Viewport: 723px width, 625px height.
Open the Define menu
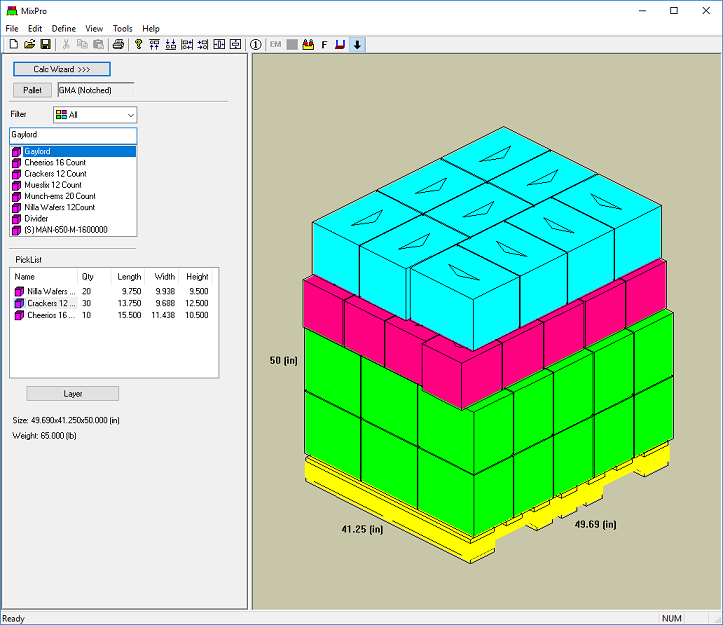pos(63,29)
